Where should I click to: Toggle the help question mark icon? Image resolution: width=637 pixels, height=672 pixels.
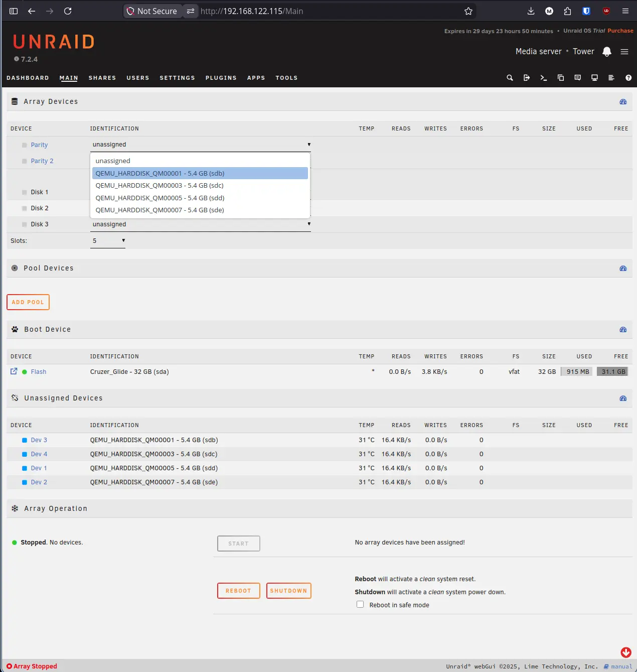coord(628,78)
